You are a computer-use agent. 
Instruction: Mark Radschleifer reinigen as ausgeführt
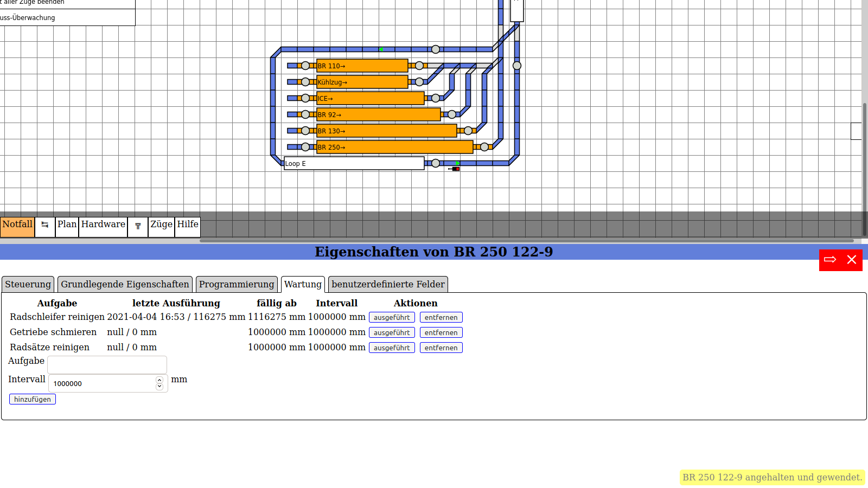[x=392, y=317]
